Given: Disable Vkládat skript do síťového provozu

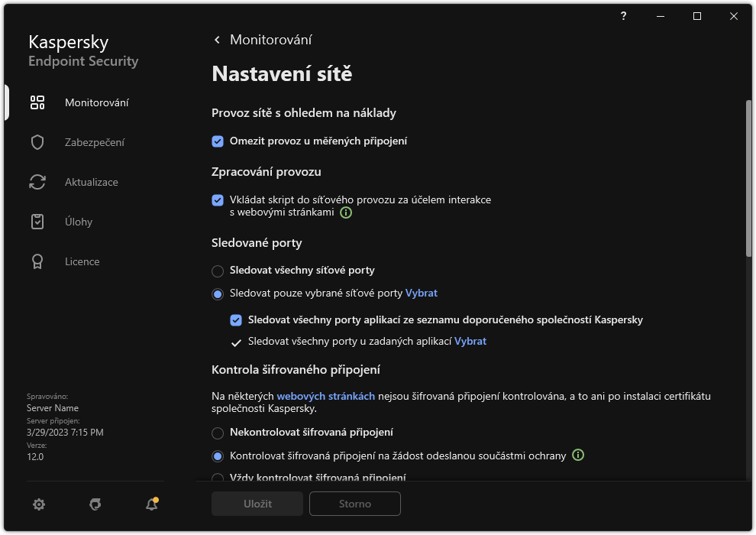Looking at the screenshot, I should [x=217, y=200].
